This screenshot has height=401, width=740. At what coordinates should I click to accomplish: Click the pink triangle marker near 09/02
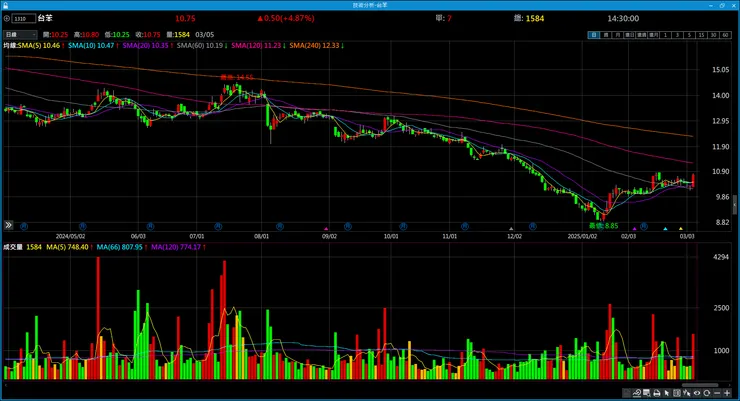(x=326, y=229)
